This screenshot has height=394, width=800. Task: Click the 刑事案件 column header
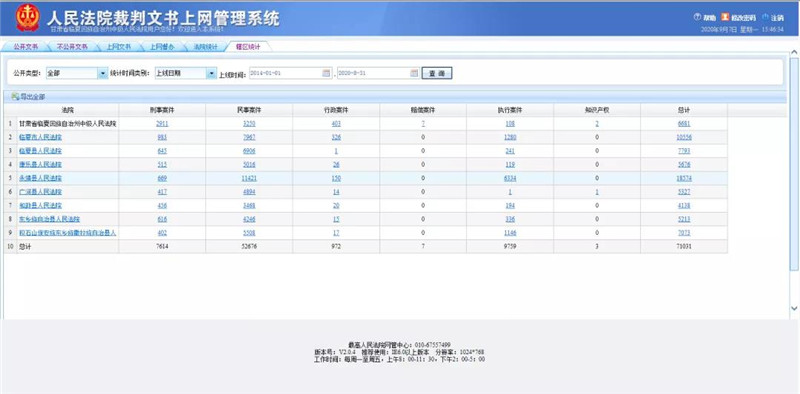pos(162,110)
